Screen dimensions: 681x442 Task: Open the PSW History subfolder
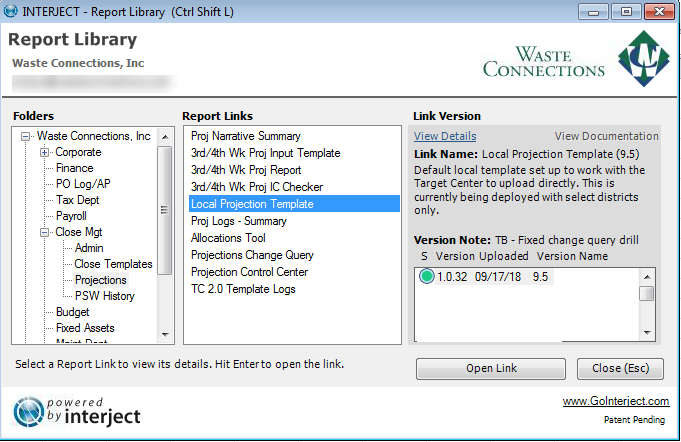point(105,296)
